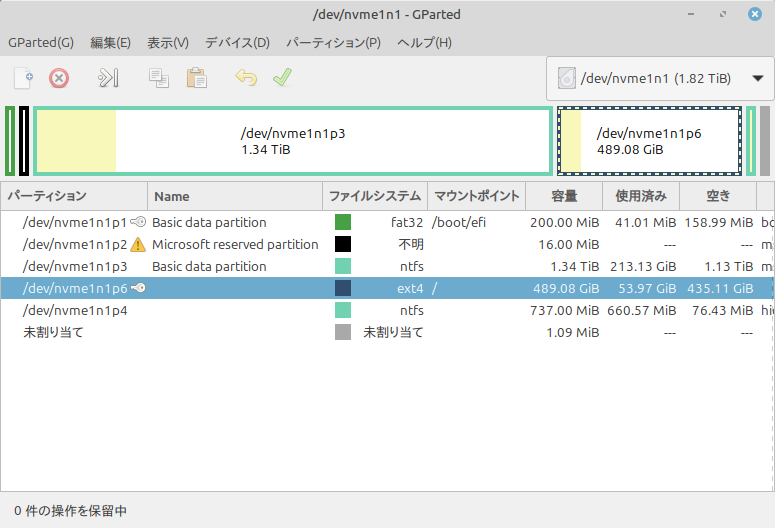Open the 表示(V) menu
The width and height of the screenshot is (775, 528).
click(x=168, y=43)
